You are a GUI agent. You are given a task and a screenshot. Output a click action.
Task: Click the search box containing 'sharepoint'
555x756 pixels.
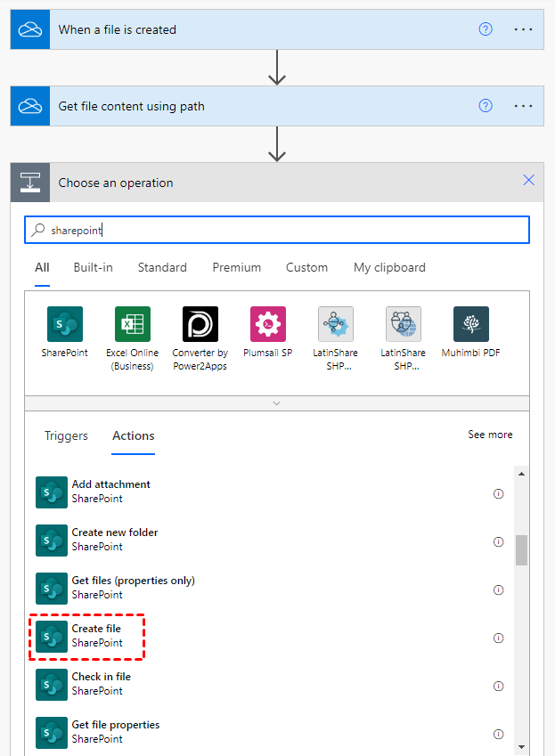pos(277,230)
